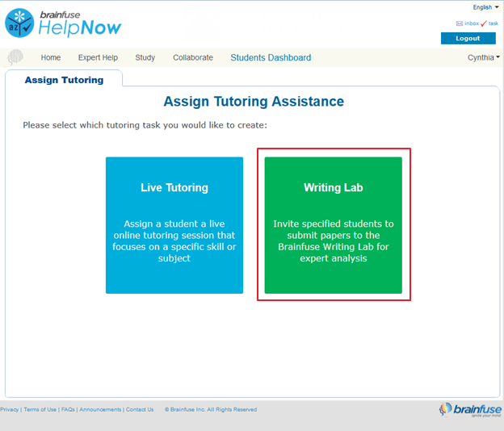
Task: Click the Brainfuse HelpNow logo
Action: point(63,23)
